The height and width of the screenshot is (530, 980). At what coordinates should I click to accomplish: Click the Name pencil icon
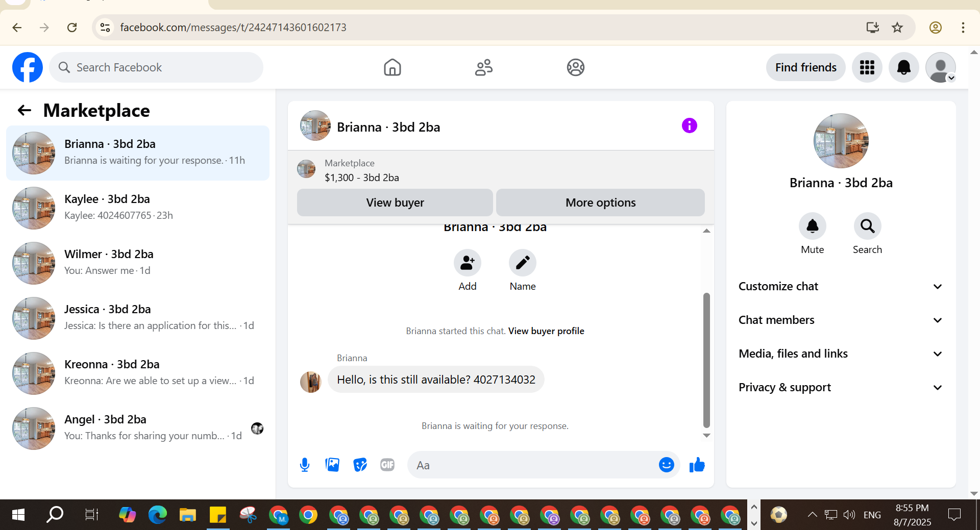click(x=523, y=263)
